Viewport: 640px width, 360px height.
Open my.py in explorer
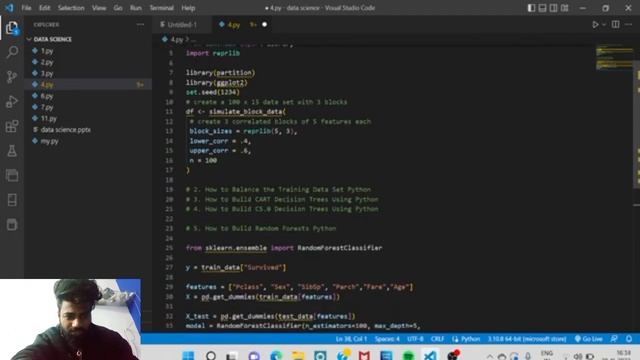(49, 141)
